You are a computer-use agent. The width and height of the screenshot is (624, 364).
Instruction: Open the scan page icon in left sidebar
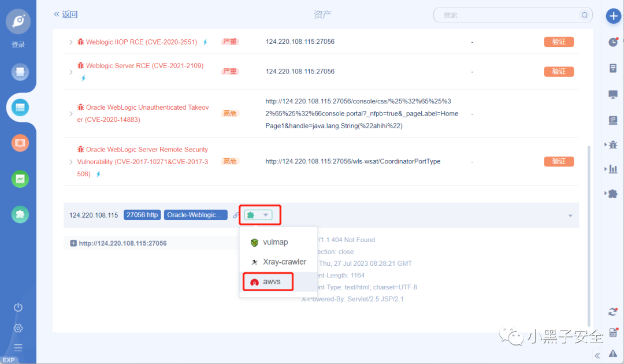coord(20,72)
